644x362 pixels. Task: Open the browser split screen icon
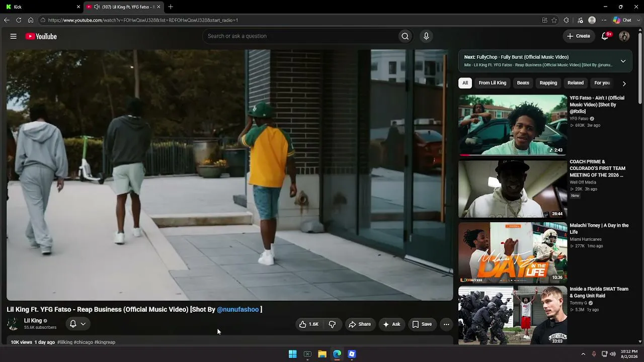[x=544, y=20]
